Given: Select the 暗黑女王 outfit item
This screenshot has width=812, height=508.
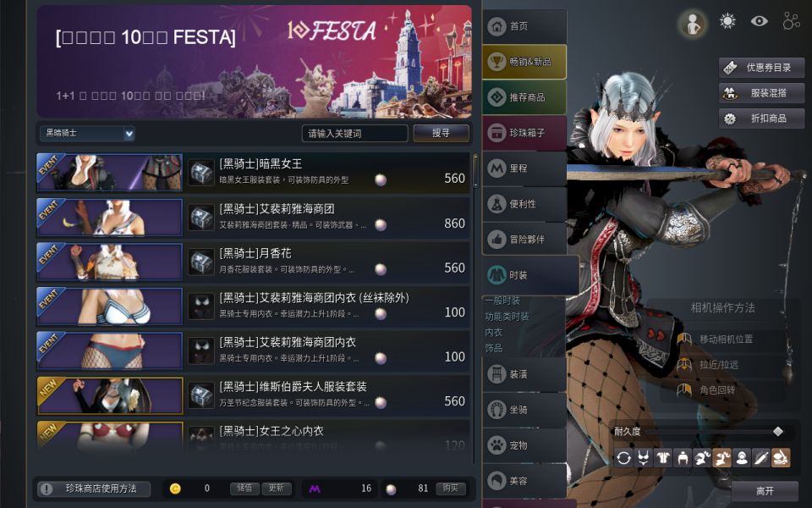Looking at the screenshot, I should point(253,173).
